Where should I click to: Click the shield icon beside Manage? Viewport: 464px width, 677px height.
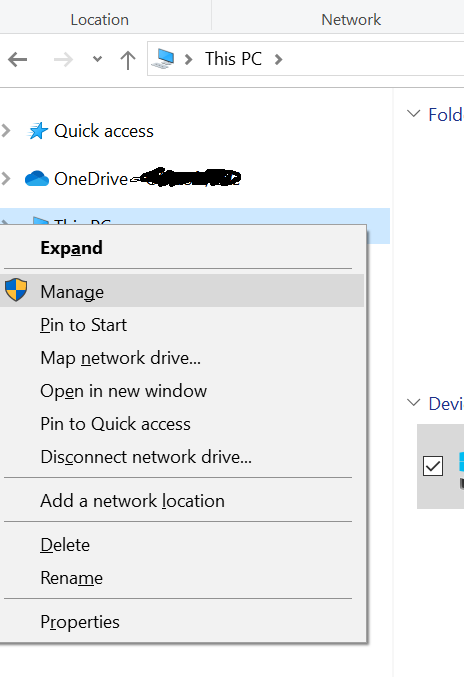coord(16,290)
